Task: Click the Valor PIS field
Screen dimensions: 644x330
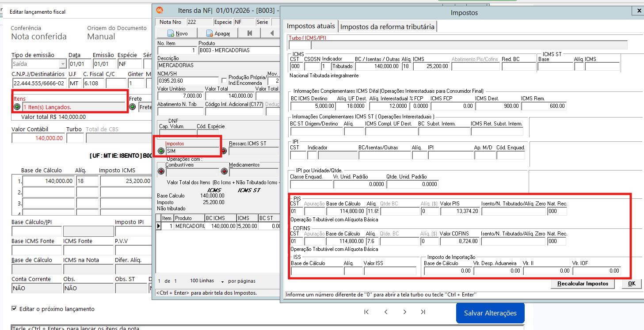Action: click(460, 211)
